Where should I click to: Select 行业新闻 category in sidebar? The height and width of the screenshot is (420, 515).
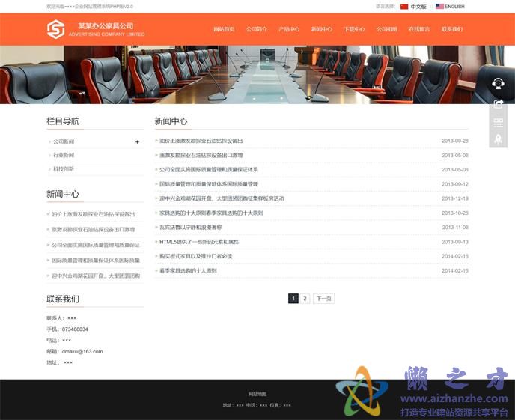click(64, 155)
